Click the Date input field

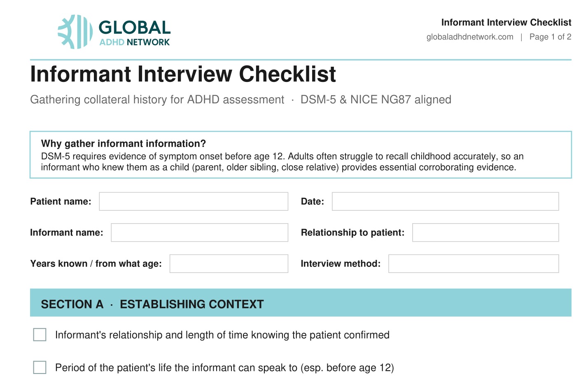coord(446,201)
